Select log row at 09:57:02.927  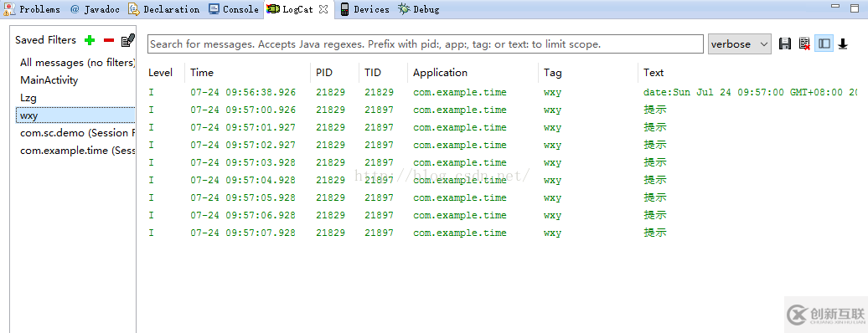(503, 145)
